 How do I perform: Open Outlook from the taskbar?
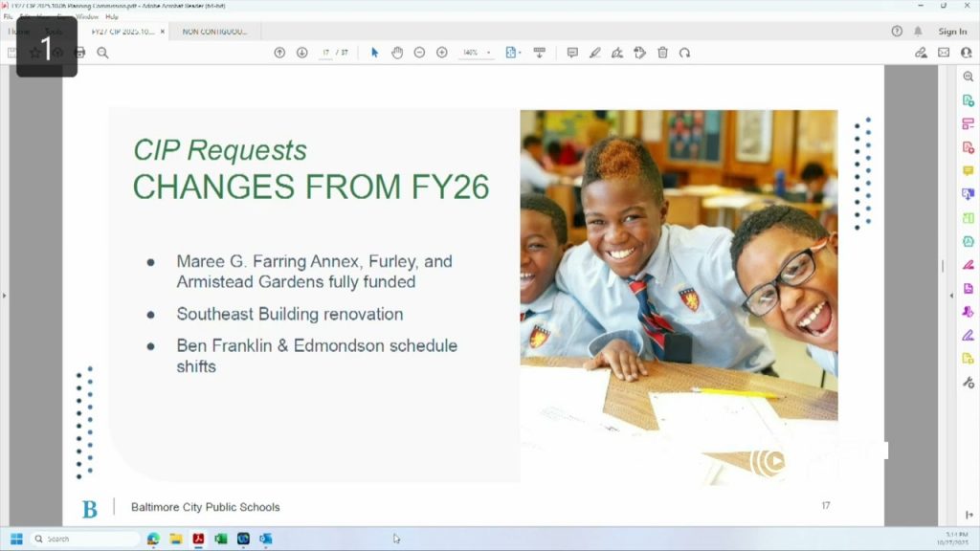[266, 539]
